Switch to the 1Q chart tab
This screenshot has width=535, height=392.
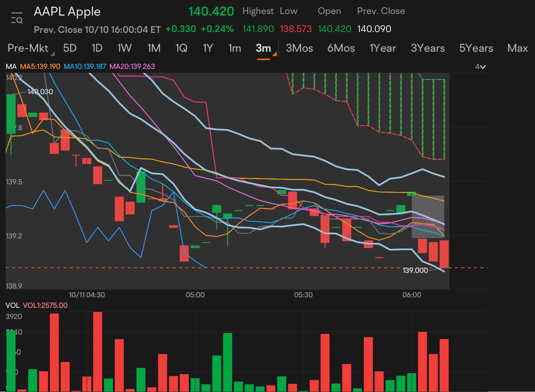[181, 48]
